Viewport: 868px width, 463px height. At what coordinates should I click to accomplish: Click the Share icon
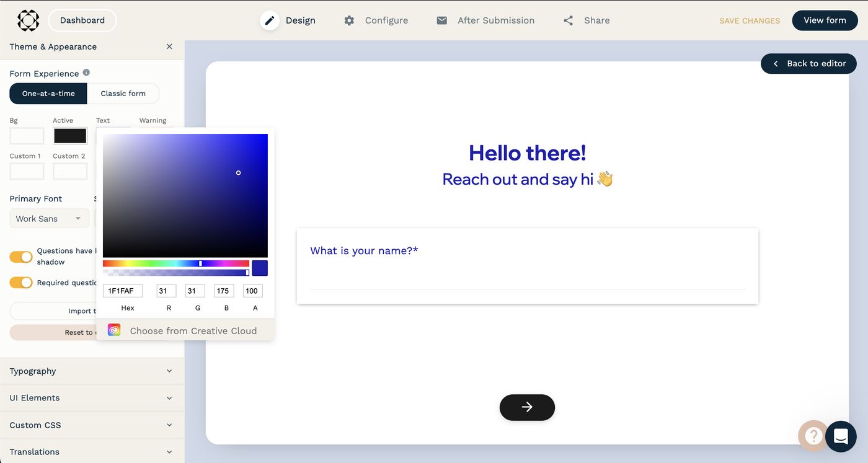[x=568, y=20]
